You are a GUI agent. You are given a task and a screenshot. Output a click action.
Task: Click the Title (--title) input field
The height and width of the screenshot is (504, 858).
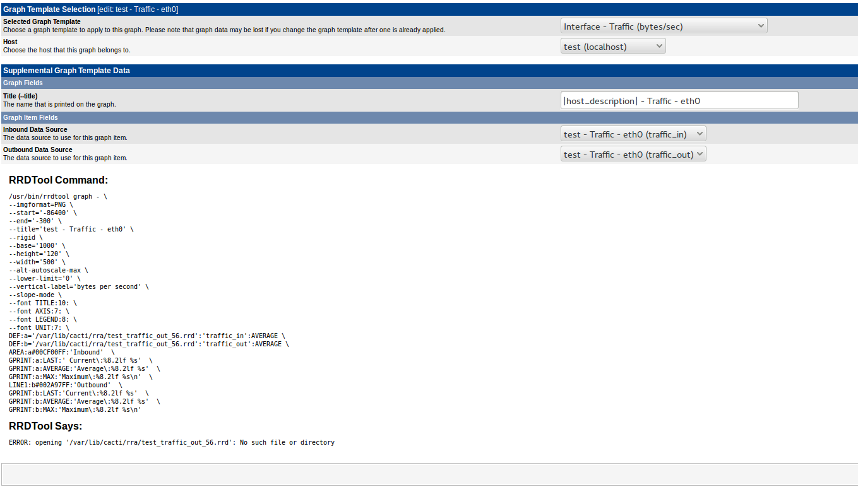[679, 100]
